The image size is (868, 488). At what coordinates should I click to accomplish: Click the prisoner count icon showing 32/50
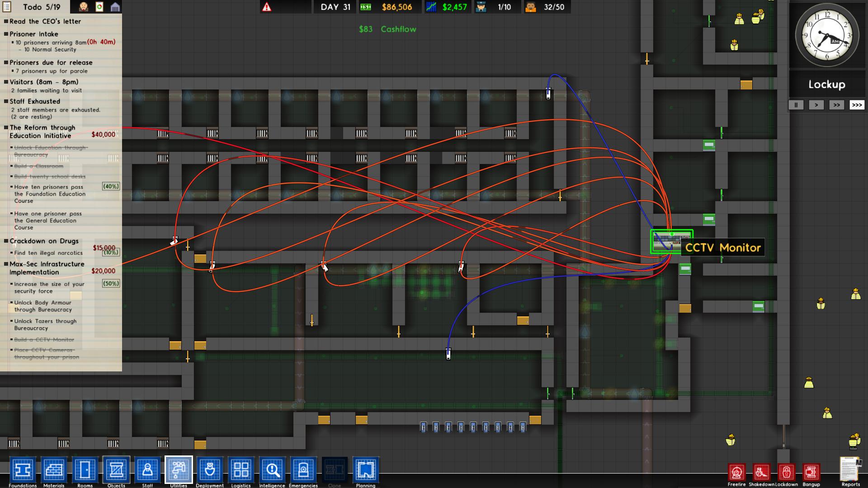[x=531, y=7]
